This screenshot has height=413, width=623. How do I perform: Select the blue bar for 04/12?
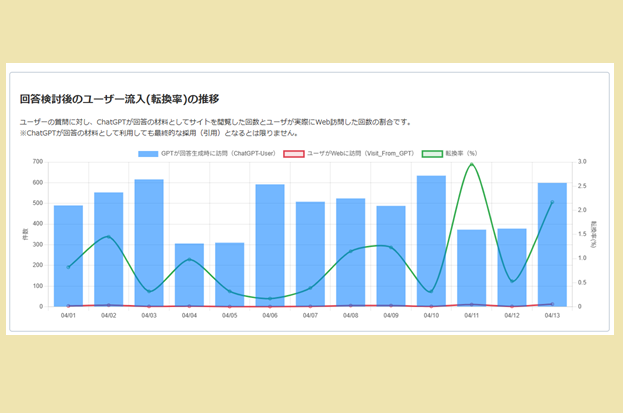tap(512, 268)
